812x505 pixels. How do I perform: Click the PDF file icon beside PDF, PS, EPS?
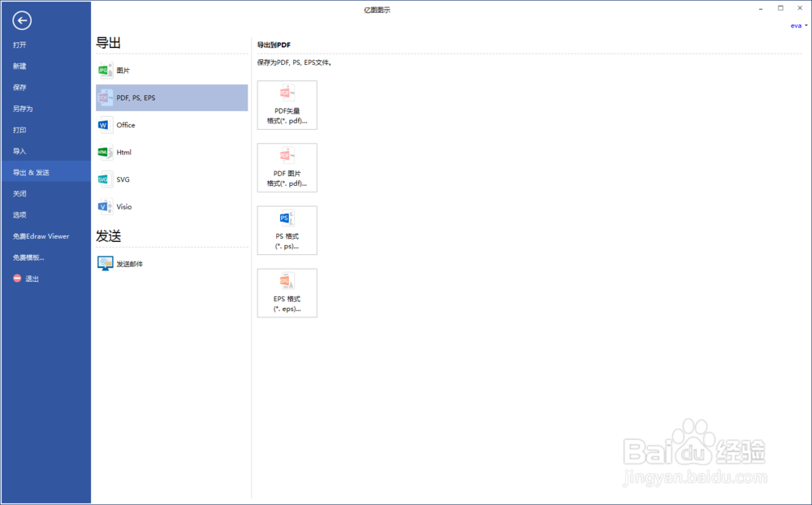105,97
